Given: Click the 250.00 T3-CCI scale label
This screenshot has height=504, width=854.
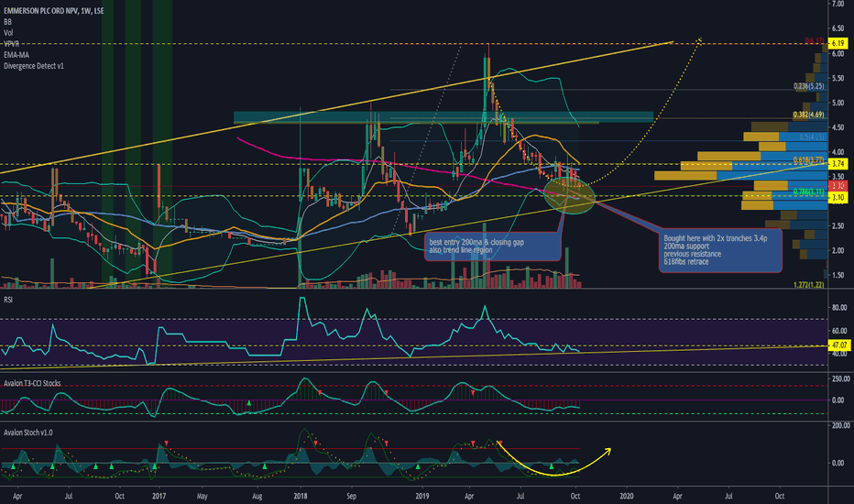Looking at the screenshot, I should 841,378.
